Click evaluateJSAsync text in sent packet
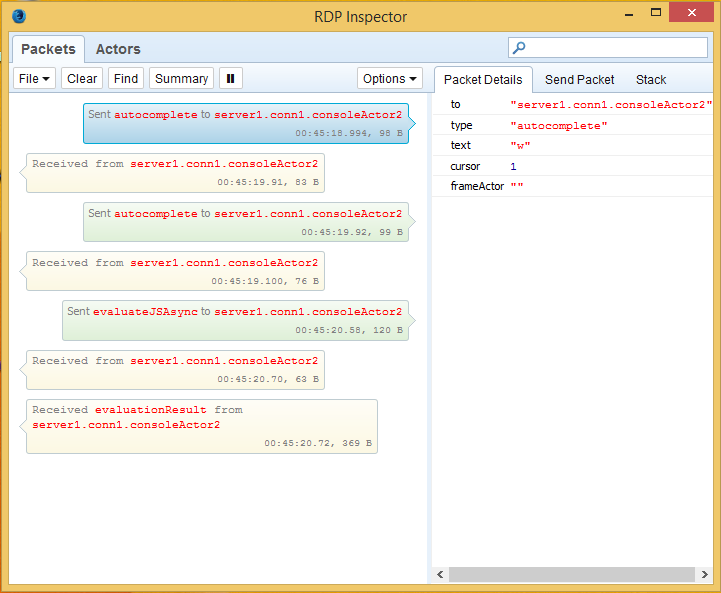The image size is (721, 593). click(145, 312)
